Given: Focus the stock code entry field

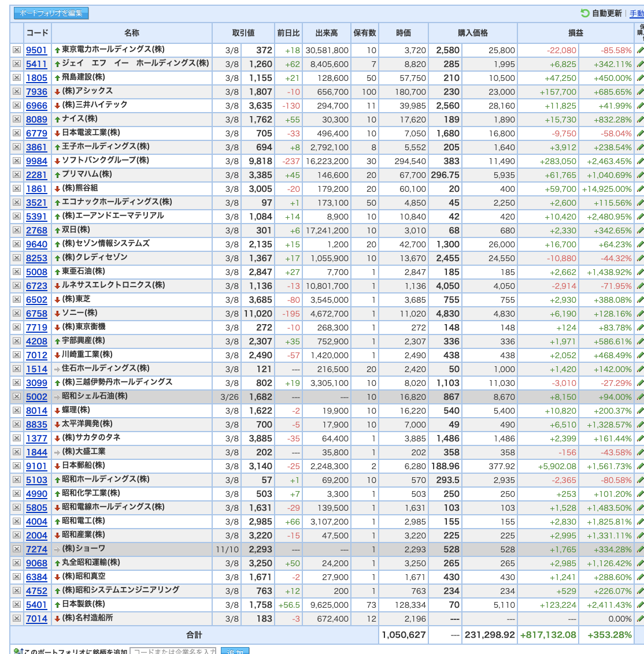Looking at the screenshot, I should point(173,651).
